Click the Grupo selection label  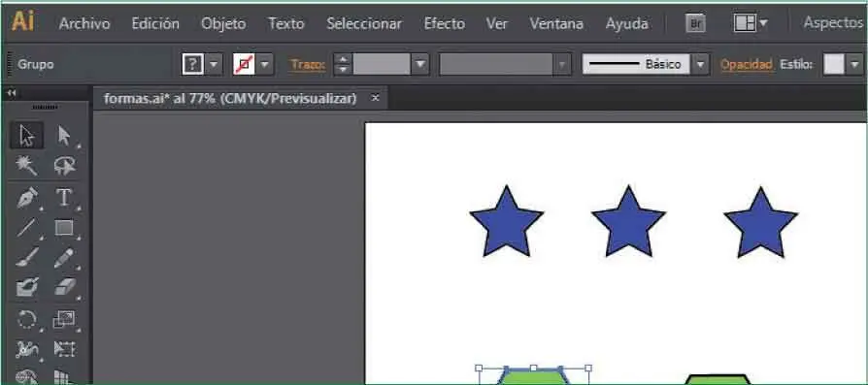[35, 64]
